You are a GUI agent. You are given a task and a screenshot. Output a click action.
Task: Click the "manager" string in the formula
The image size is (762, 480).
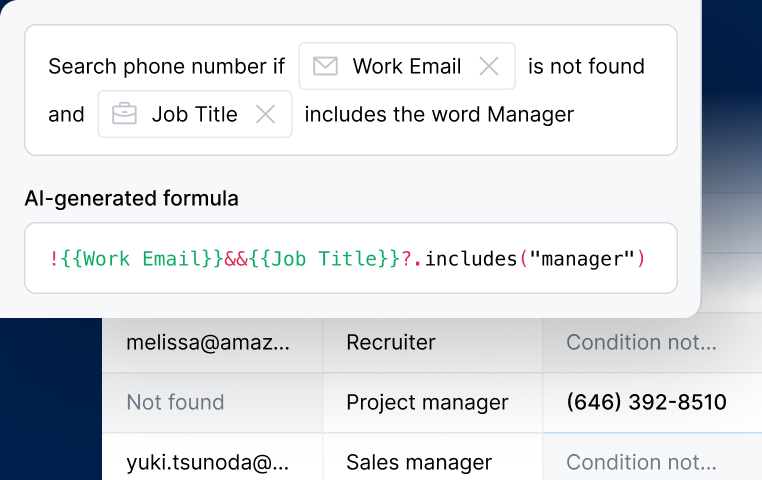coord(582,259)
